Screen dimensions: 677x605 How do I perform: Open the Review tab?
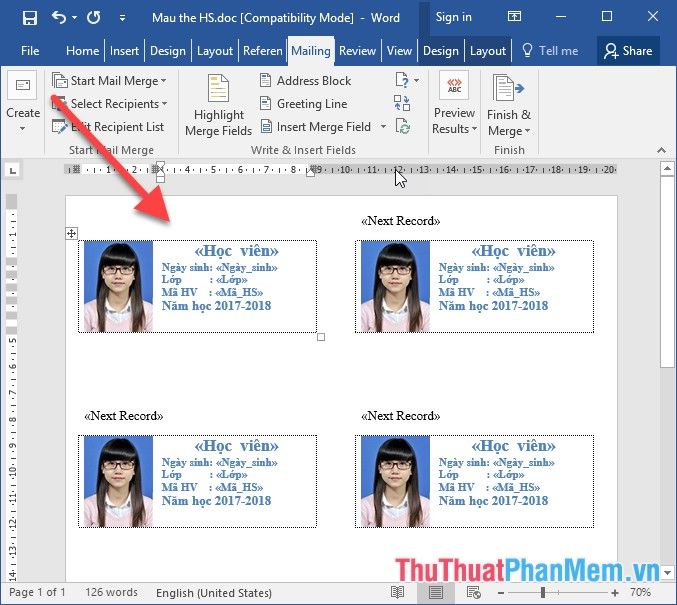pos(357,51)
